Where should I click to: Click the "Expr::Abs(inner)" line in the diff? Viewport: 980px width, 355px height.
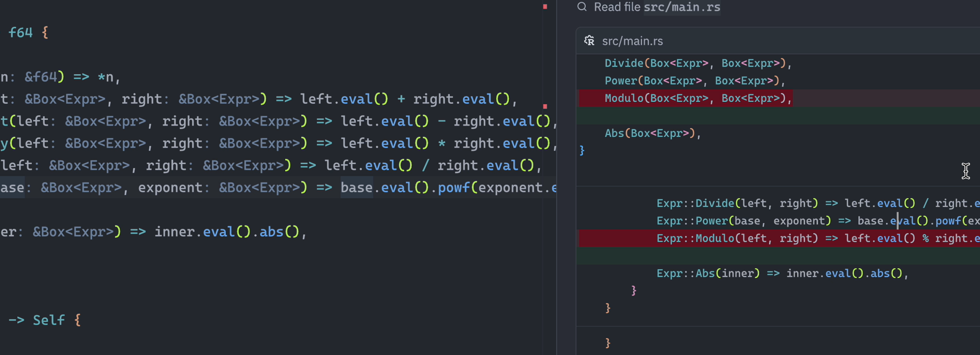coord(782,273)
